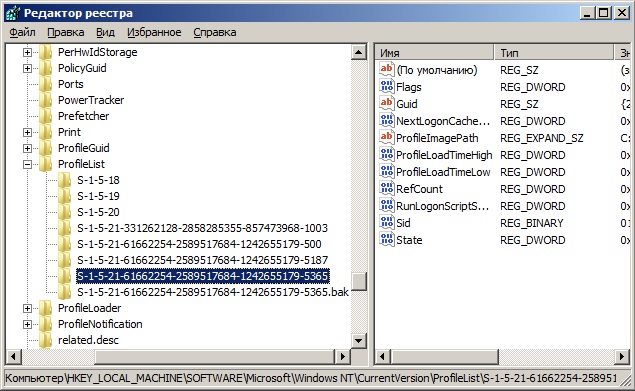Open the Вид menu
The image size is (635, 391).
click(x=105, y=32)
